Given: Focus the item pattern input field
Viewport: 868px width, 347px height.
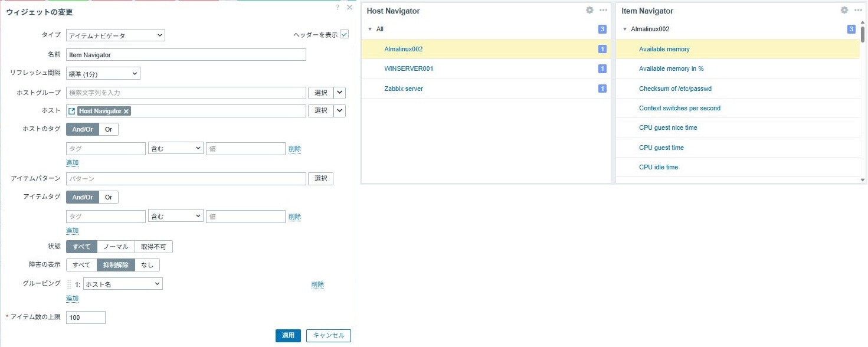Looking at the screenshot, I should [186, 178].
